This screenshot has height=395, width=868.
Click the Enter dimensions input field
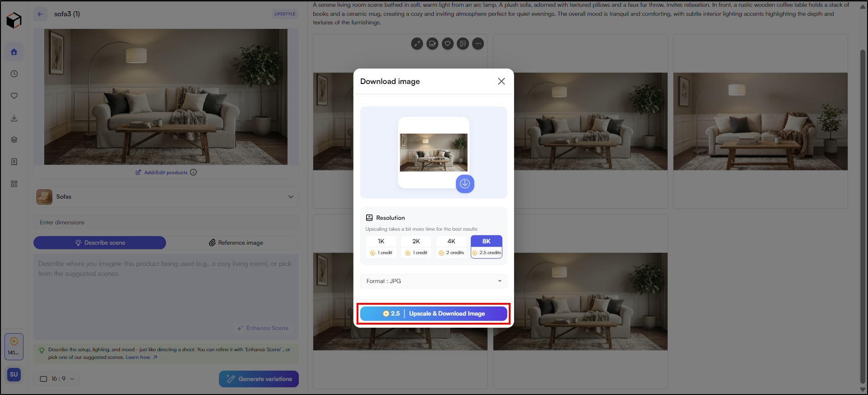[x=166, y=223]
